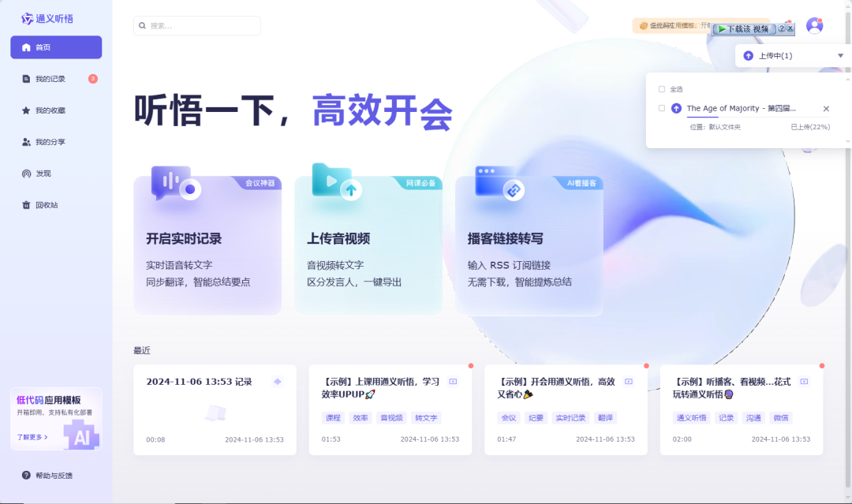Click the 翻译 tag on the meeting example card
The image size is (852, 504).
pyautogui.click(x=604, y=417)
